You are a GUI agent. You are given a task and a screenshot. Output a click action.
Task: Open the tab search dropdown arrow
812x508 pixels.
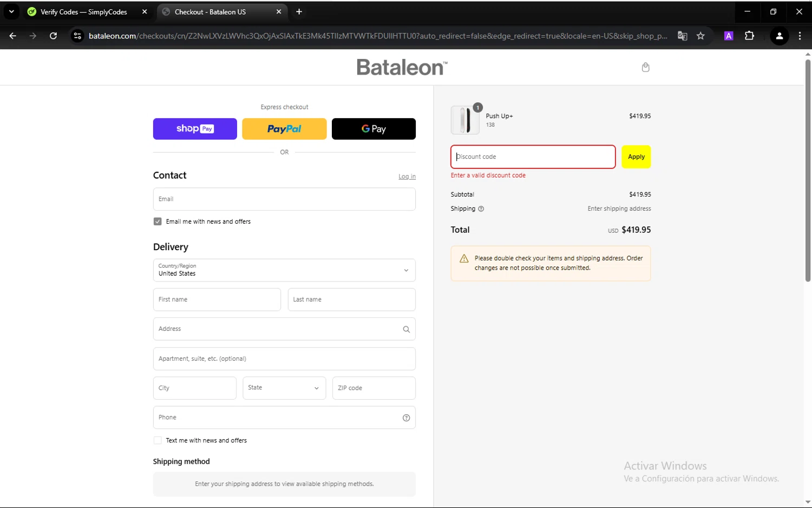click(11, 11)
